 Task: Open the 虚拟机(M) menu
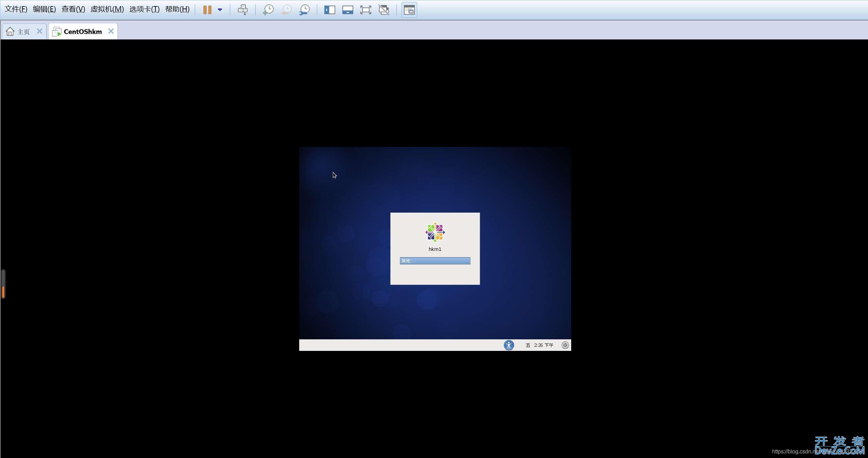pos(107,9)
